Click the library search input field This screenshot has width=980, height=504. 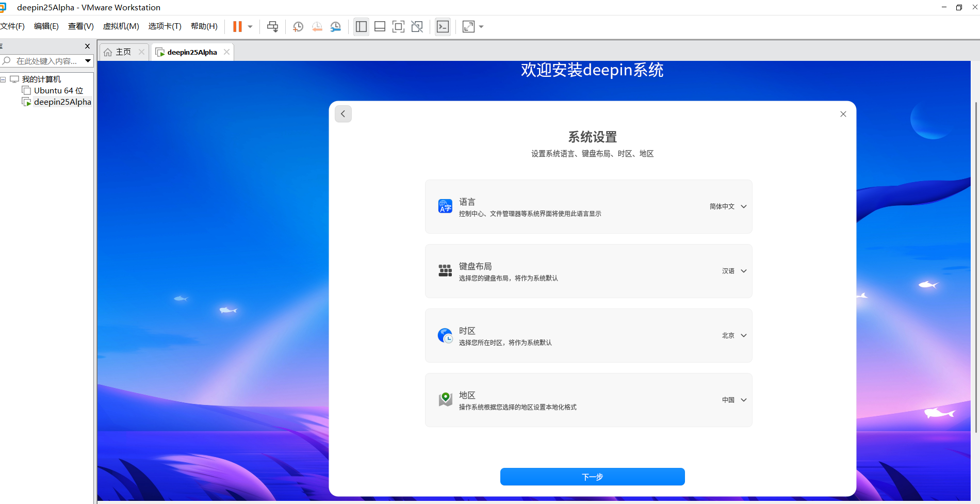click(x=46, y=61)
